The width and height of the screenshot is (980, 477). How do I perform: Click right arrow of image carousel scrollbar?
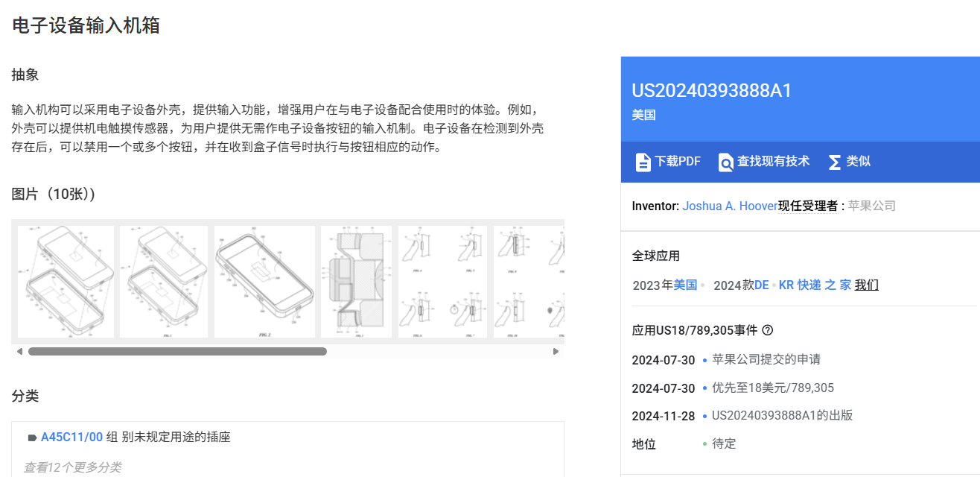click(556, 351)
